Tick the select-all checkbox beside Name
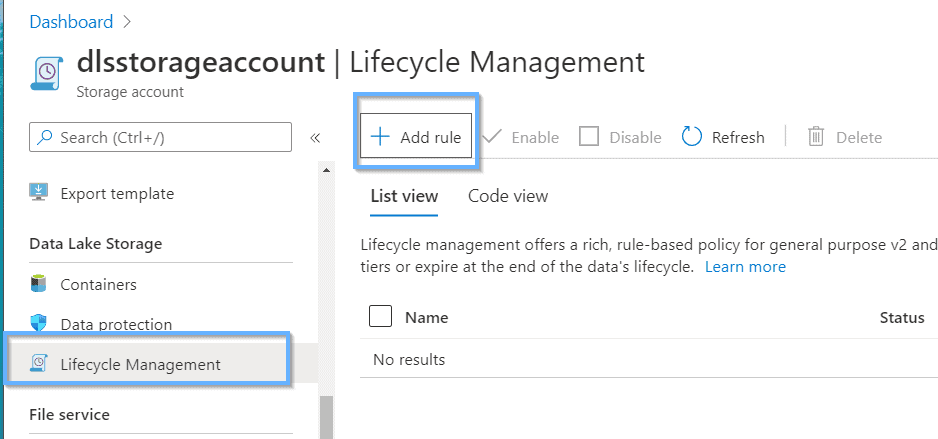 [x=380, y=316]
